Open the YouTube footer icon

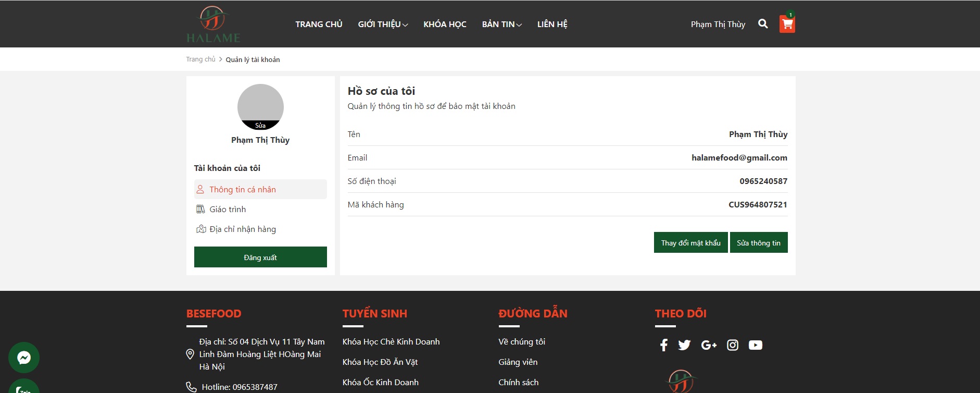point(755,345)
